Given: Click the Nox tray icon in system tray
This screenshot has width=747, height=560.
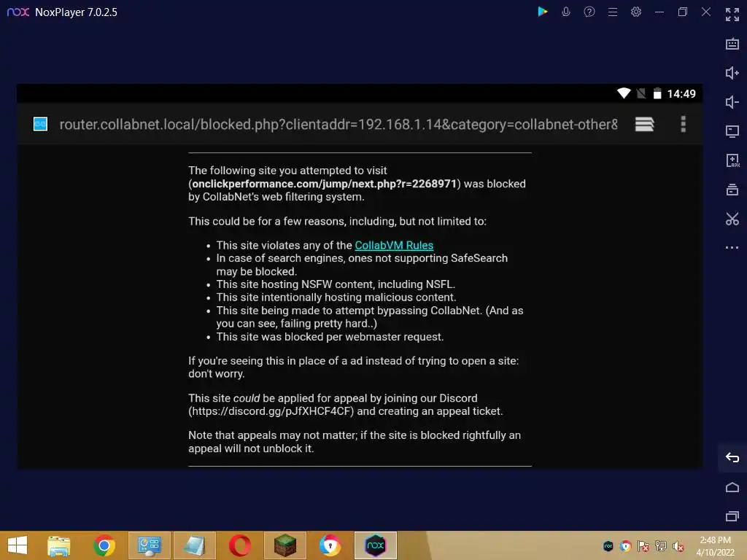Looking at the screenshot, I should [608, 546].
